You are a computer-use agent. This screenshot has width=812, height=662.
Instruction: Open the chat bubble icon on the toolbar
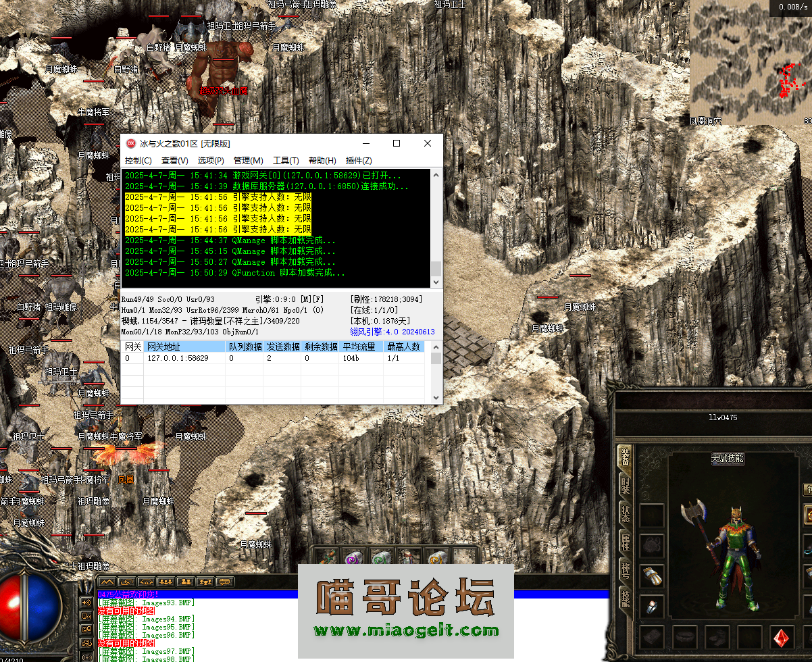224,582
